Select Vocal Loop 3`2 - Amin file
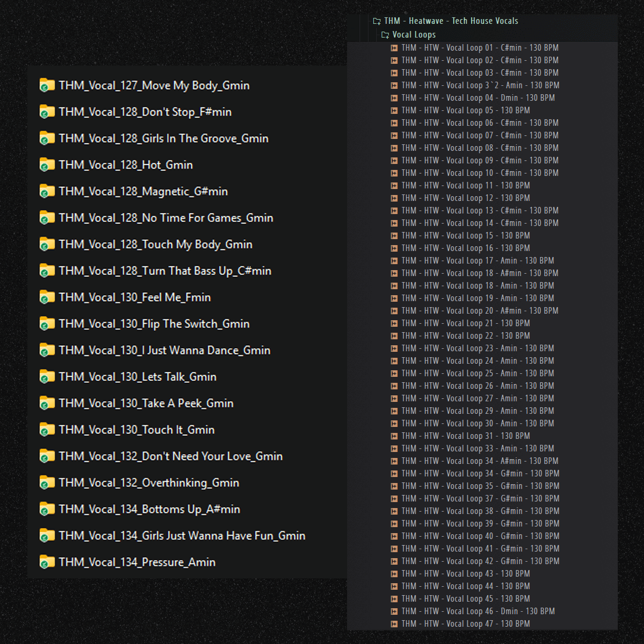The height and width of the screenshot is (644, 644). pyautogui.click(x=480, y=85)
